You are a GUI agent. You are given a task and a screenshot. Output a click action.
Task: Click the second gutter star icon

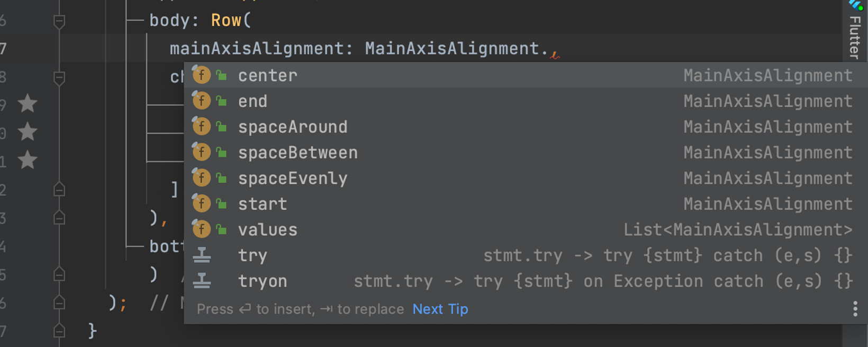pyautogui.click(x=28, y=131)
